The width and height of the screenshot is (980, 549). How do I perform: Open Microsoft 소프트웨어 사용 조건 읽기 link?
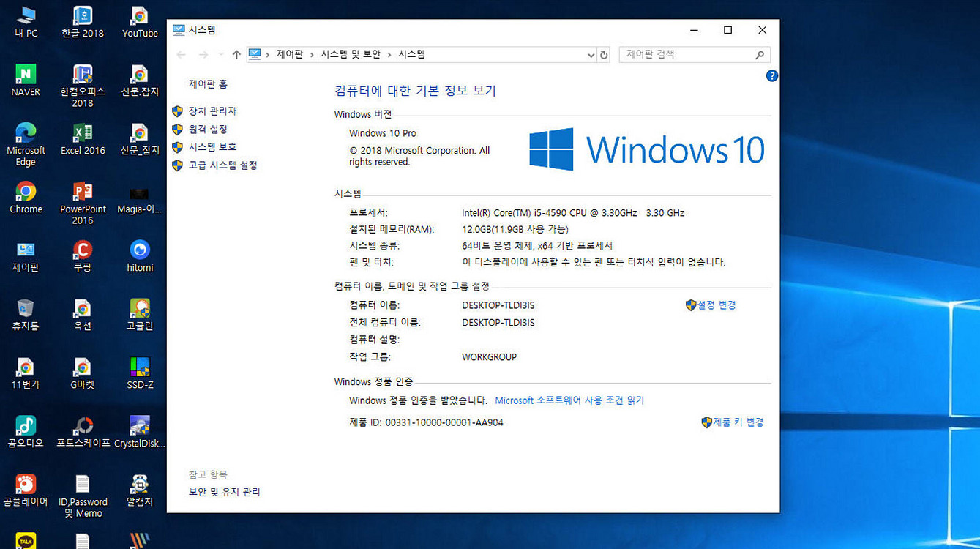click(569, 400)
